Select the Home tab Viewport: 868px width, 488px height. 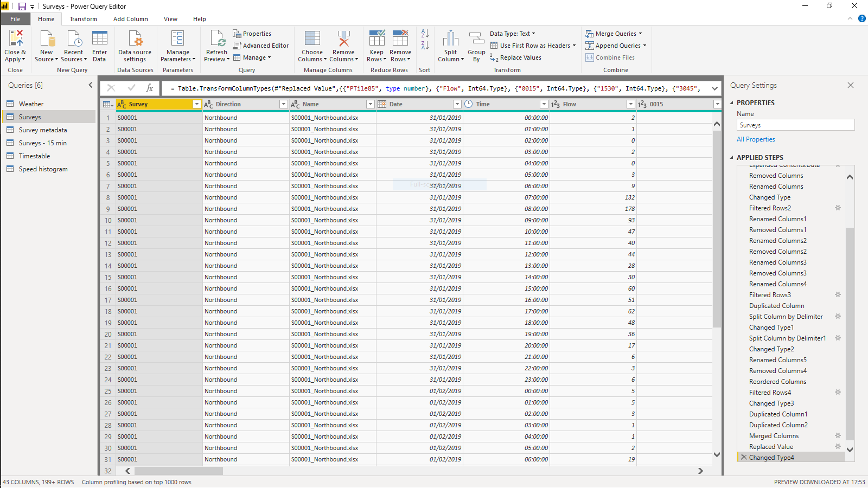tap(46, 19)
